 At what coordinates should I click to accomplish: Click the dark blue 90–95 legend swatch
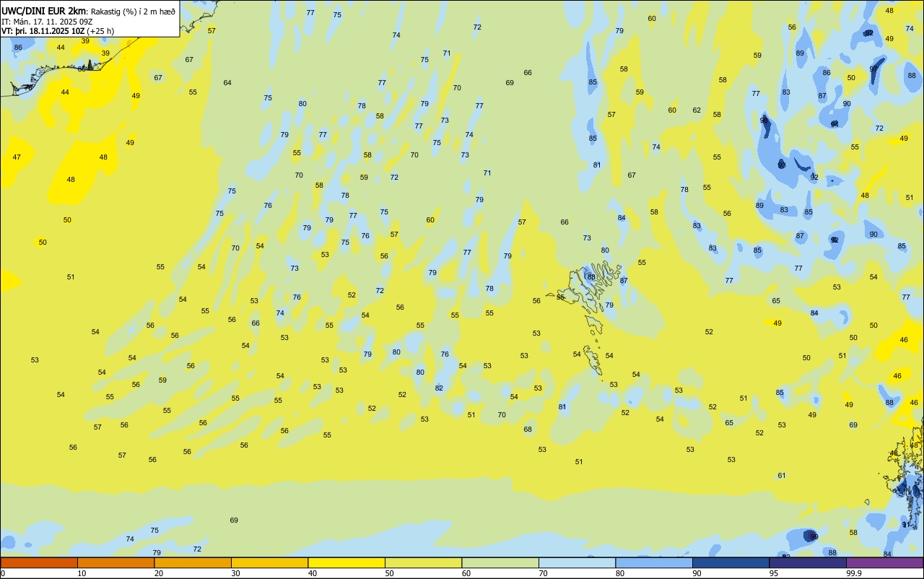pos(731,562)
